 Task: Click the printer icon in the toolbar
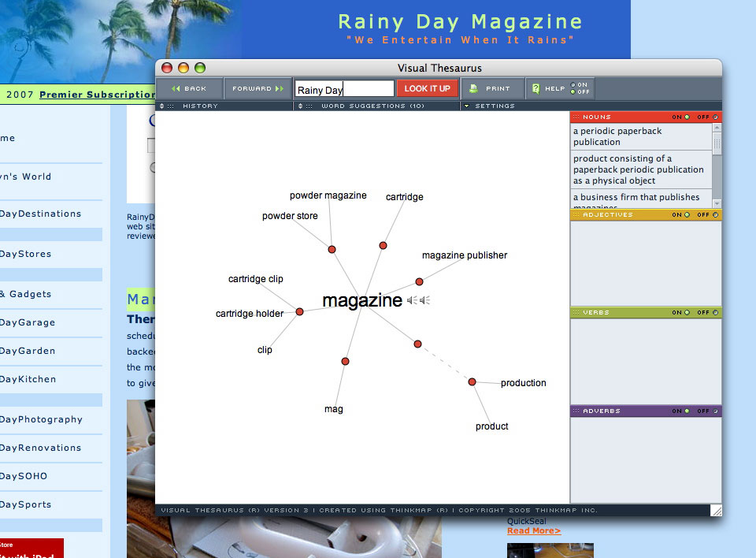473,88
